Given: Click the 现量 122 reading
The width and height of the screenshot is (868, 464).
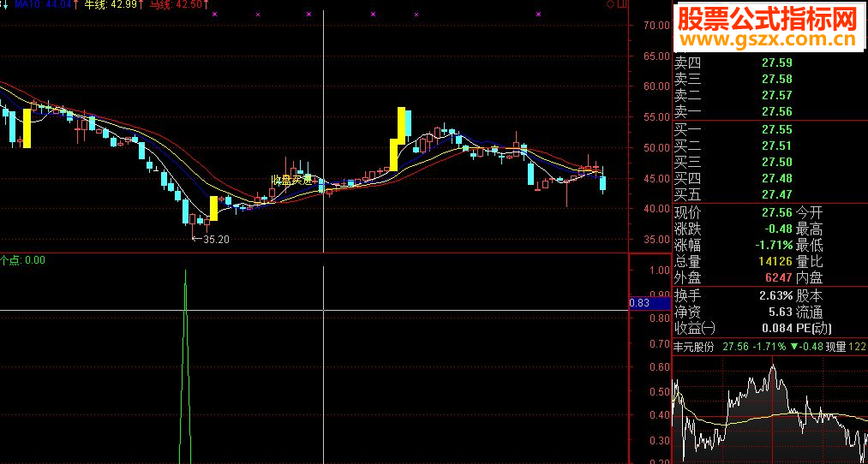Looking at the screenshot, I should pos(846,347).
